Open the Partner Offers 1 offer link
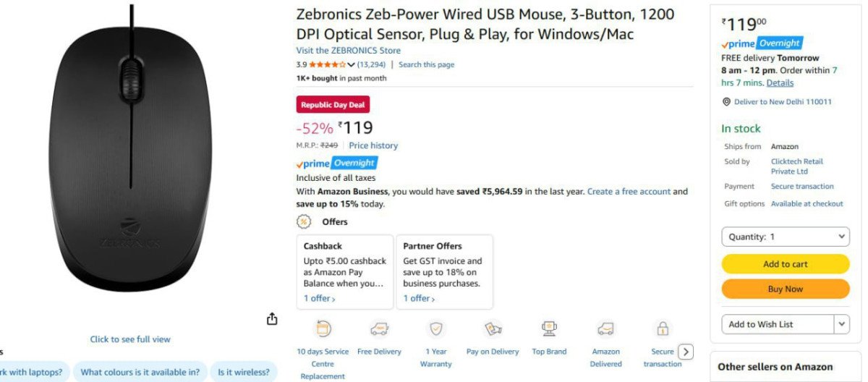Viewport: 868px width, 382px height. pyautogui.click(x=419, y=299)
